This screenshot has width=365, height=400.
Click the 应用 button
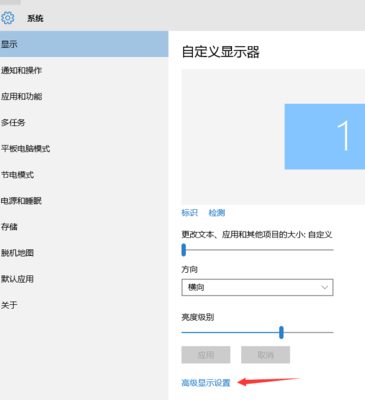(x=206, y=355)
